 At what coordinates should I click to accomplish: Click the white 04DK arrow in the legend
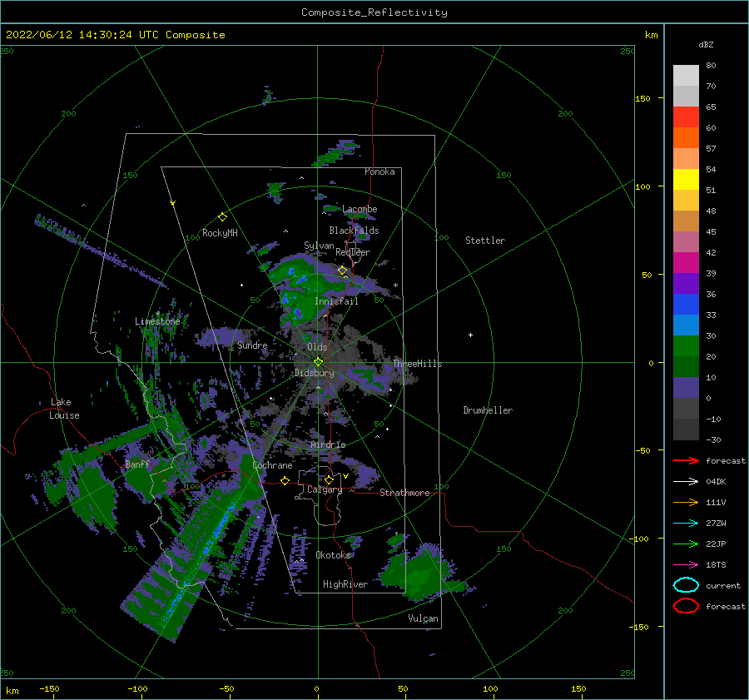tap(686, 482)
